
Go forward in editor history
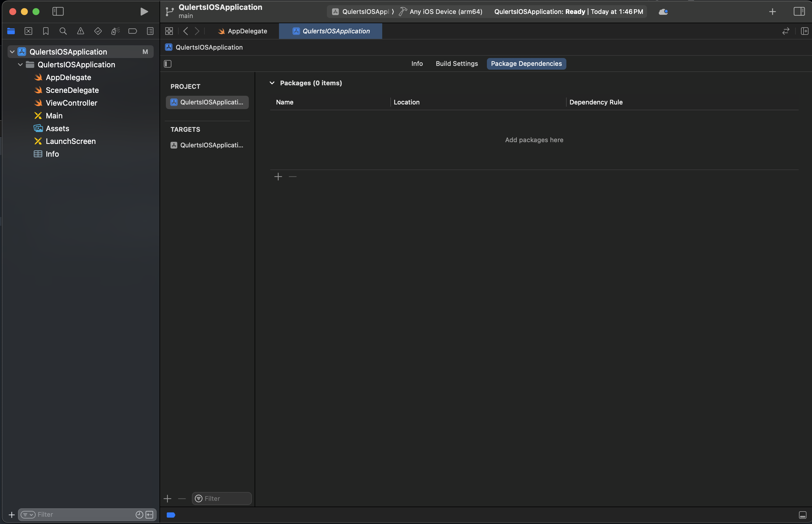pos(197,31)
